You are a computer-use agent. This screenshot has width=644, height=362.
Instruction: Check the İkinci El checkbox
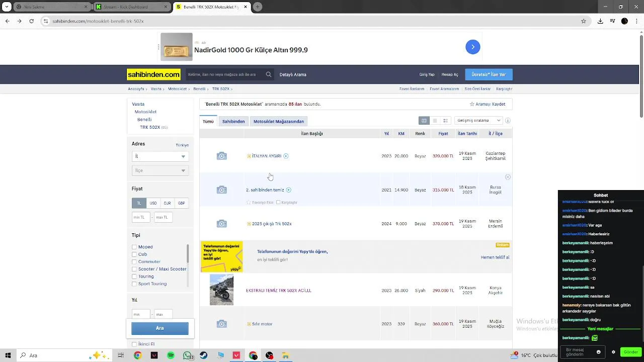coord(134,344)
